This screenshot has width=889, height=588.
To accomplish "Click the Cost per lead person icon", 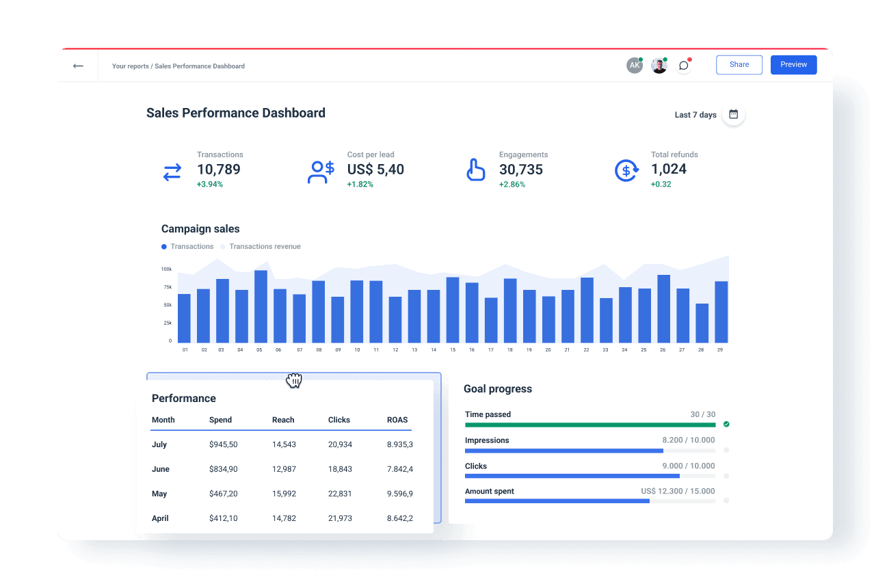I will [321, 172].
